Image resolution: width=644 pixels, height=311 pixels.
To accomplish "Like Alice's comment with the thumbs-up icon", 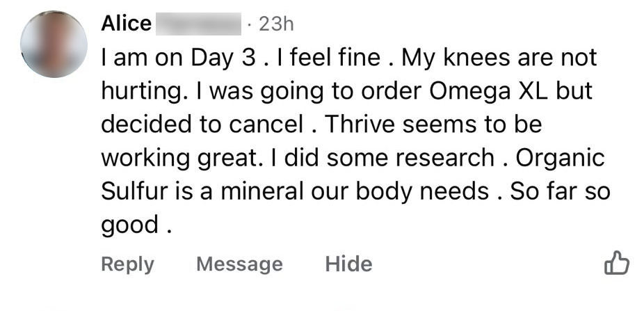I will [616, 262].
